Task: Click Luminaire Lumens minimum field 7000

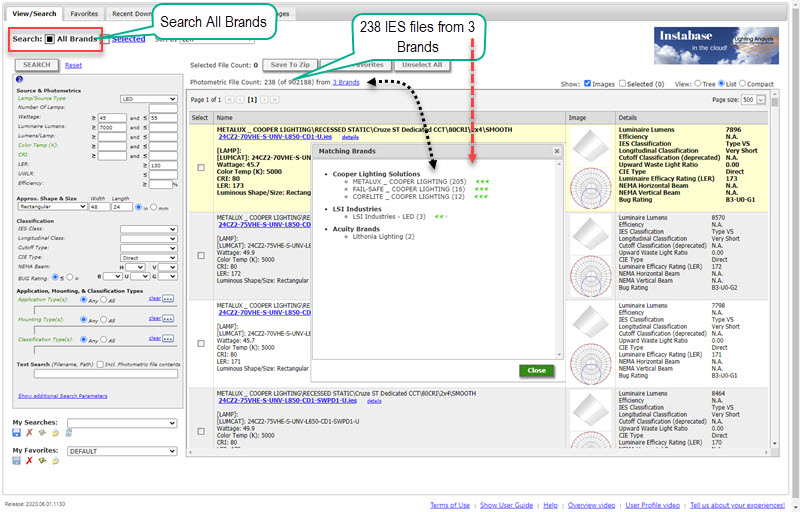Action: (x=112, y=127)
